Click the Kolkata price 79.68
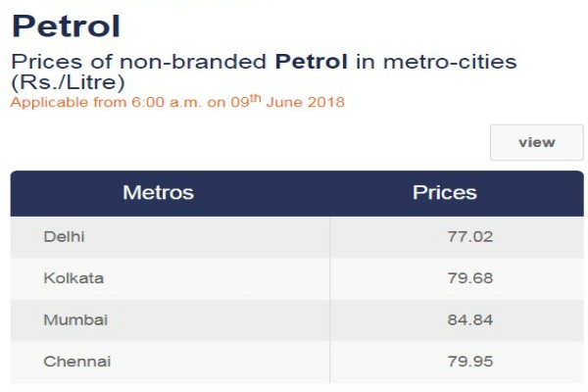 click(469, 278)
